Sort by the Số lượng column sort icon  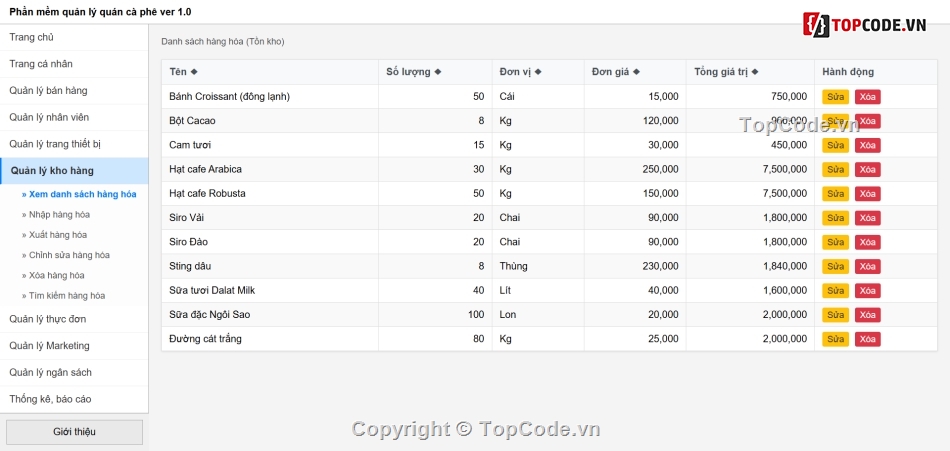(437, 72)
